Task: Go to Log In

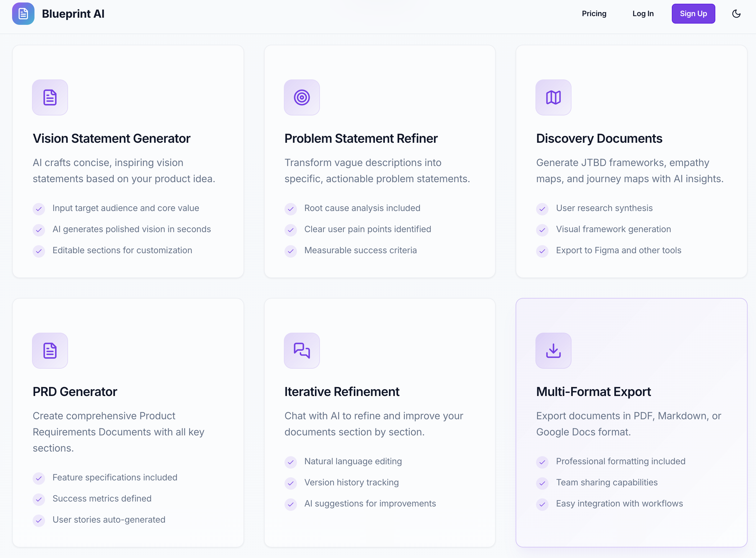Action: point(643,14)
